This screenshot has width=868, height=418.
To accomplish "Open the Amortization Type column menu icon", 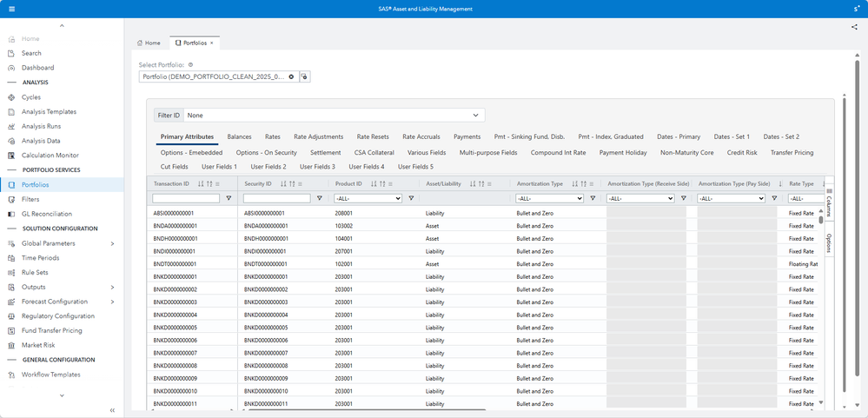I will coord(592,184).
